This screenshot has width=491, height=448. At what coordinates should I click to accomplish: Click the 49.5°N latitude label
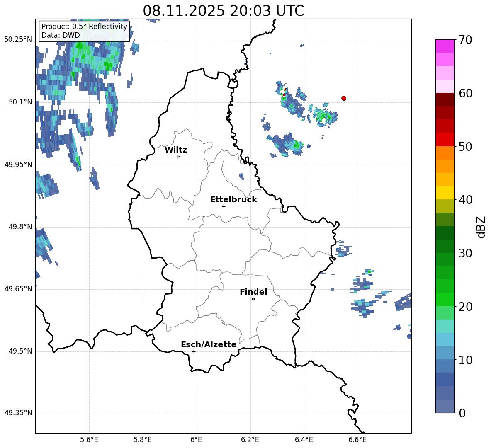click(20, 351)
